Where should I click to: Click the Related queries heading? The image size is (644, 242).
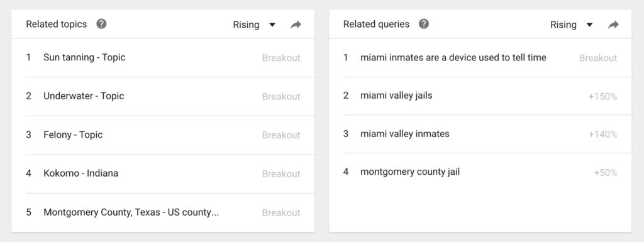[376, 24]
